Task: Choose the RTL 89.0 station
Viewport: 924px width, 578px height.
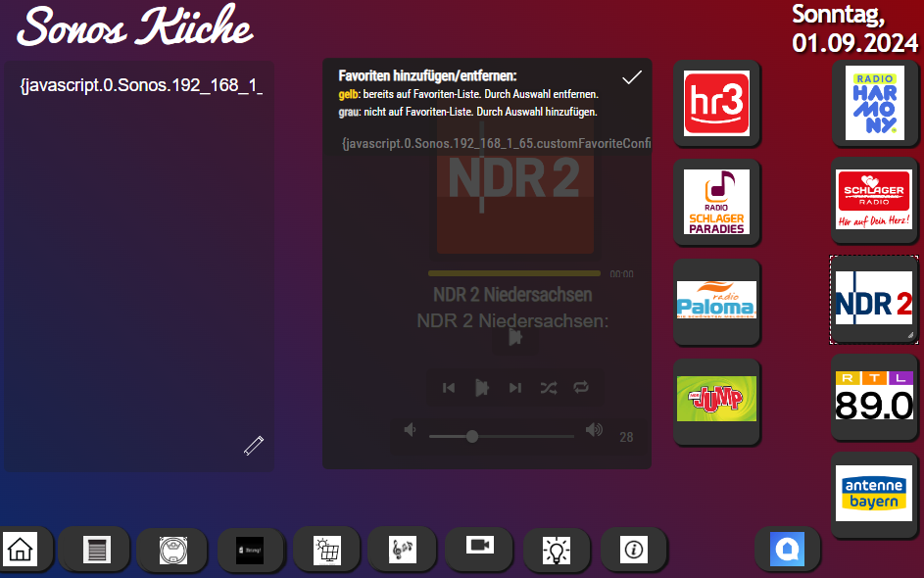Action: pyautogui.click(x=873, y=395)
